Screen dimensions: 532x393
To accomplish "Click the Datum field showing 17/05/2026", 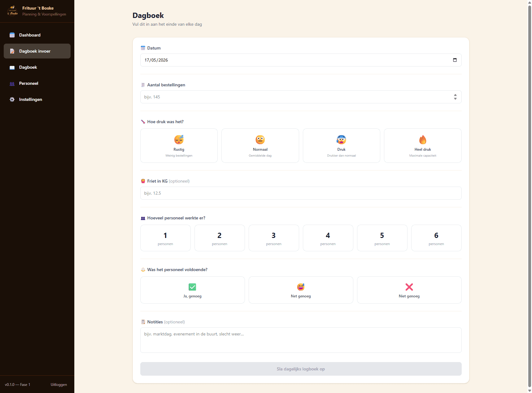I will [301, 60].
